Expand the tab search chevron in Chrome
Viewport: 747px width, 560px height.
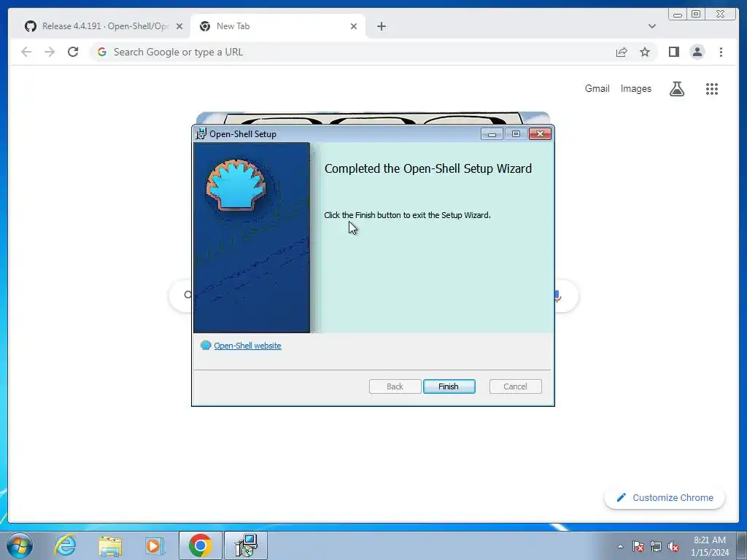point(651,26)
